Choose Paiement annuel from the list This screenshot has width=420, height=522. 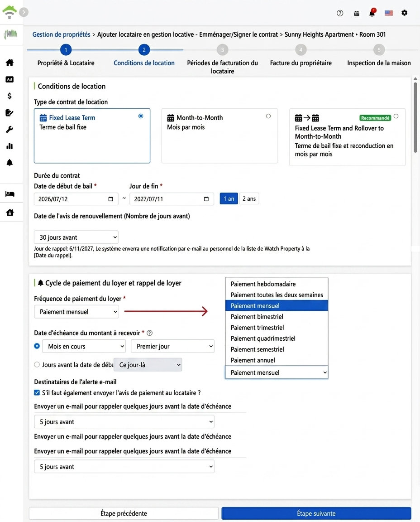[277, 360]
